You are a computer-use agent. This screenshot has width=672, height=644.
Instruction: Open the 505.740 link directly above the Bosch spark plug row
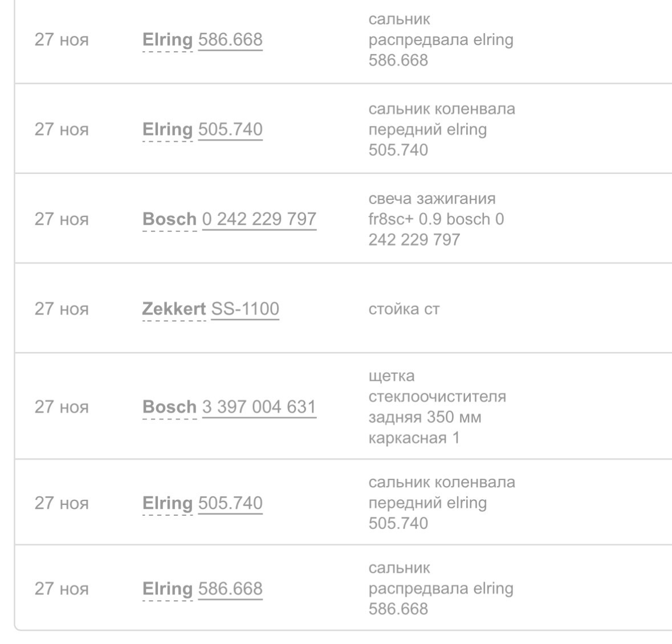tap(230, 129)
